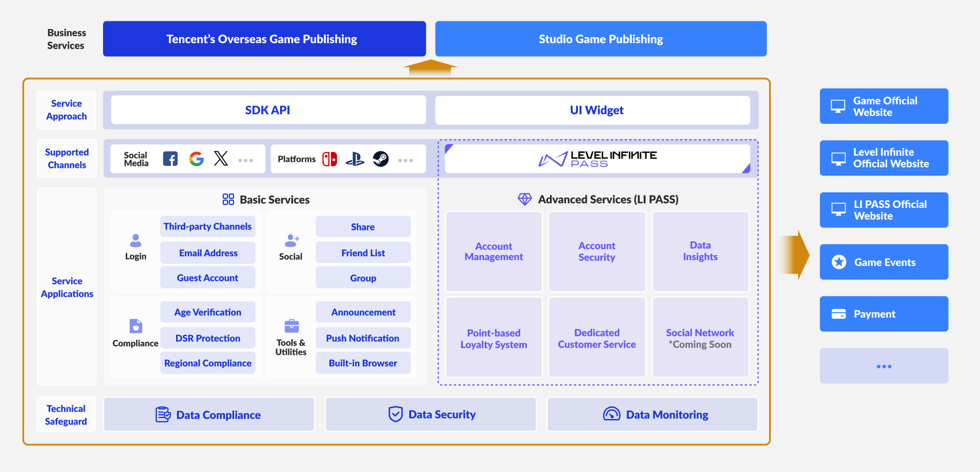980x472 pixels.
Task: Open the Account Management card
Action: coord(493,251)
